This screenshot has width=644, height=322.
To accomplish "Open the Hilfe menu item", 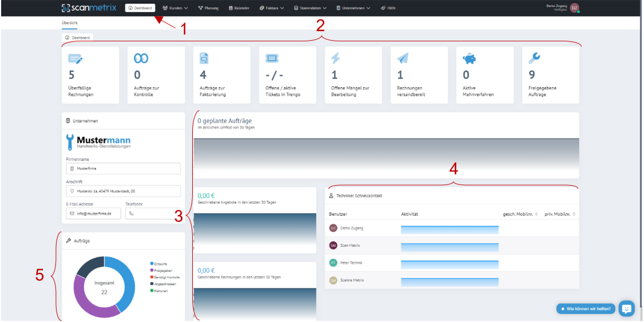I will click(x=388, y=8).
